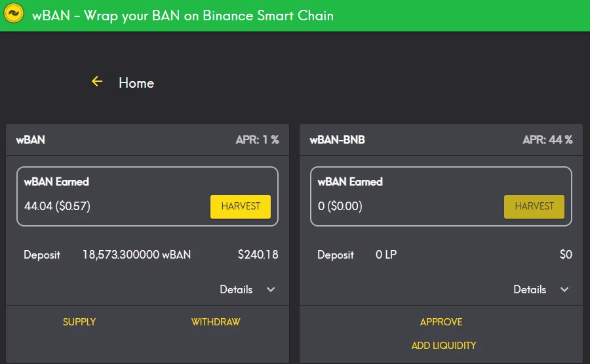Open Add Liquidity for wBAN-BNB
This screenshot has height=364, width=590.
click(444, 345)
